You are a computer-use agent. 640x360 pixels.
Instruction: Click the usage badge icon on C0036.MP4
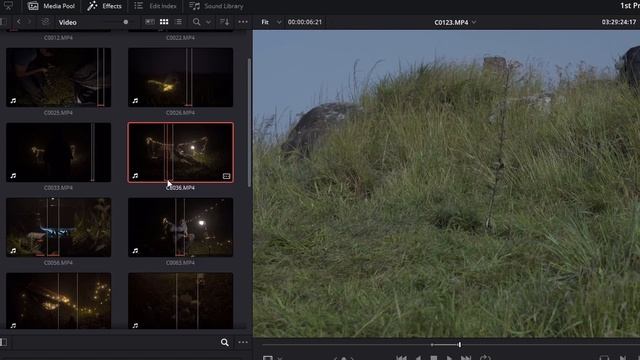[x=227, y=176]
